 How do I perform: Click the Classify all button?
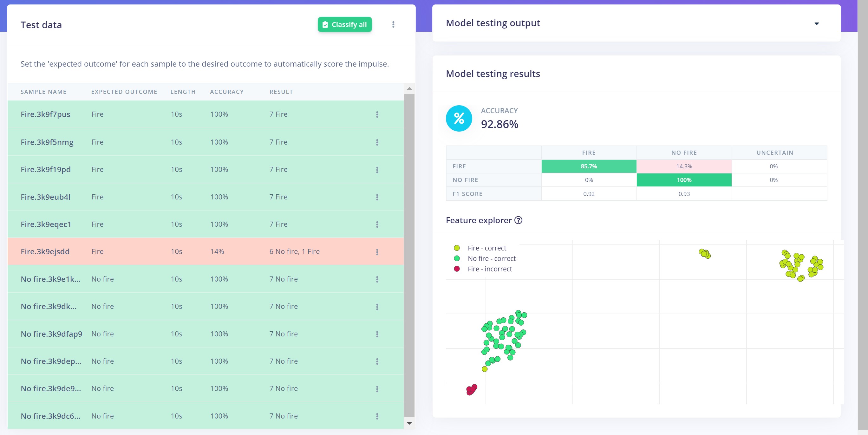(345, 25)
